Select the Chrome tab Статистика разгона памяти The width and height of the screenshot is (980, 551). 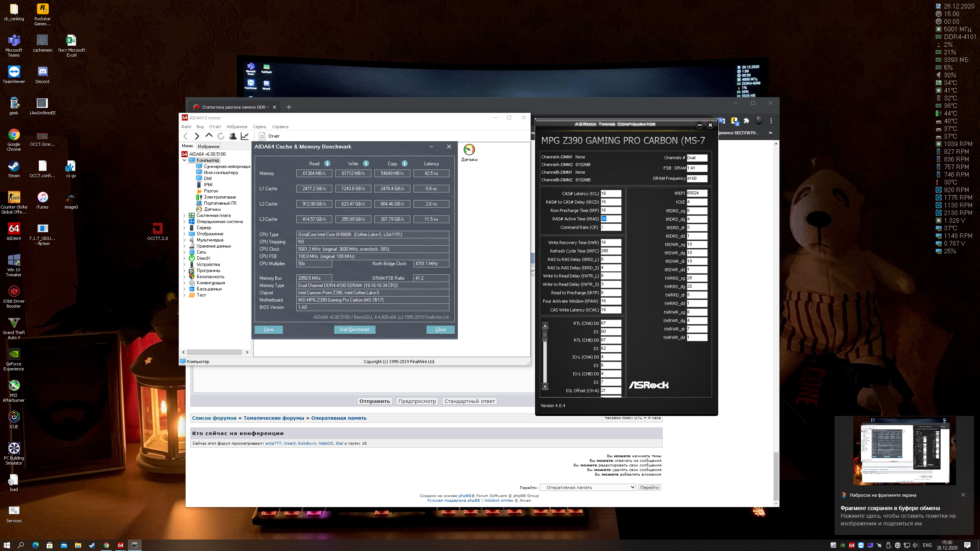(x=234, y=107)
